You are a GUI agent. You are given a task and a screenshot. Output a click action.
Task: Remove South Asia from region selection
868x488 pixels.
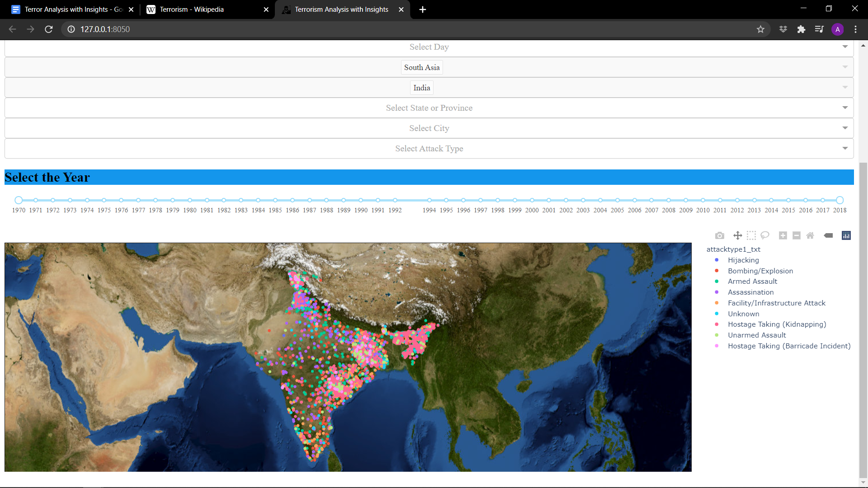[421, 67]
